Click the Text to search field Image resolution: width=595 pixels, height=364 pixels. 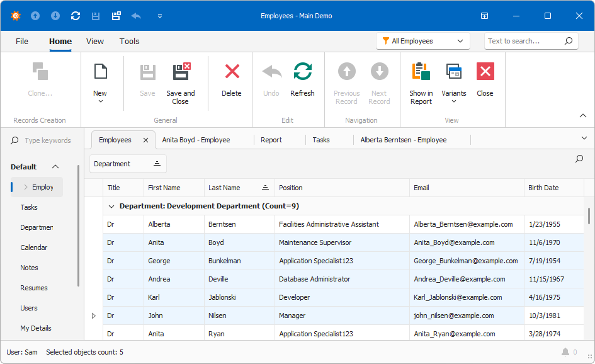[x=531, y=41]
